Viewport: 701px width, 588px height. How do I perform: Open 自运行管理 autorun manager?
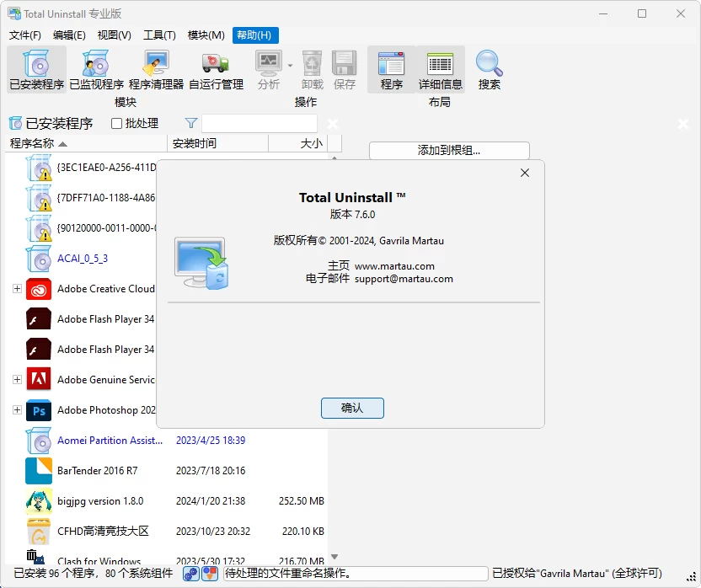tap(216, 69)
